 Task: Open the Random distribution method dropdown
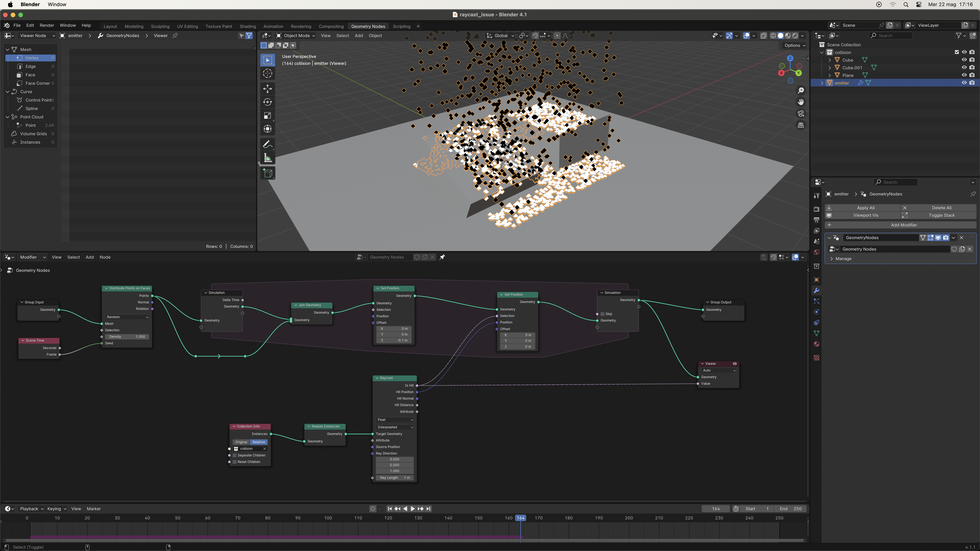coord(127,317)
